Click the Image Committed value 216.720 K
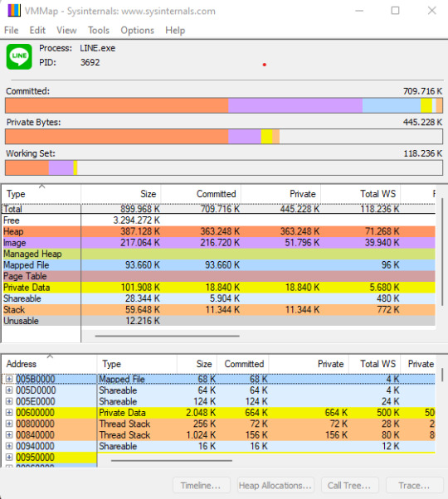448x499 pixels. coord(220,243)
